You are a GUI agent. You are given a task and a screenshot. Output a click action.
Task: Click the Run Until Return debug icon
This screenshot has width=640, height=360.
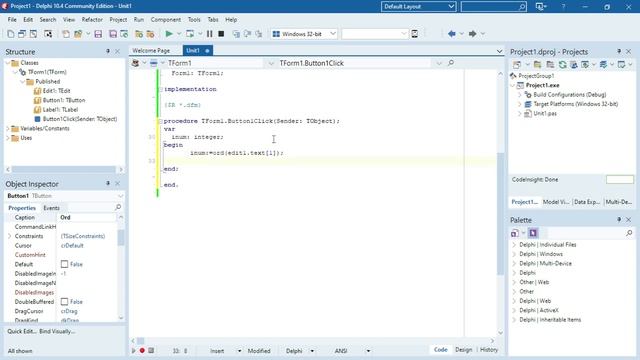[x=259, y=34]
